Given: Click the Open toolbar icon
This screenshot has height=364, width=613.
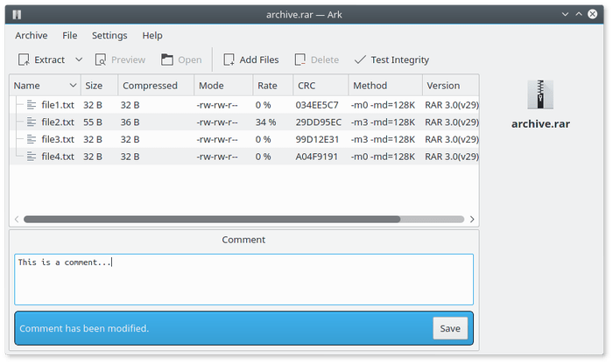Looking at the screenshot, I should [x=167, y=59].
